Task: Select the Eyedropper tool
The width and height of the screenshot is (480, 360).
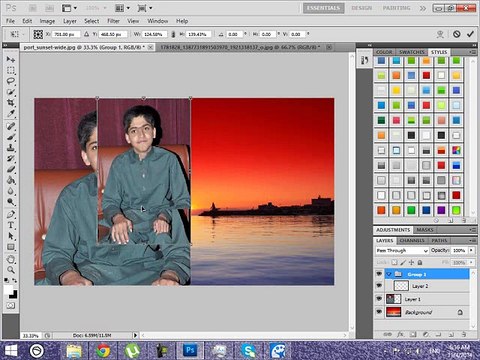Action: 11,114
